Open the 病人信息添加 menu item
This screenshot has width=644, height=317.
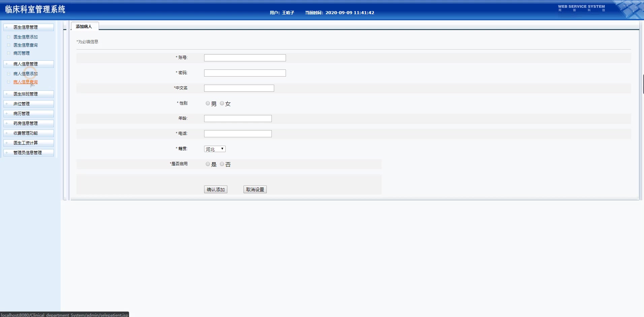(25, 74)
